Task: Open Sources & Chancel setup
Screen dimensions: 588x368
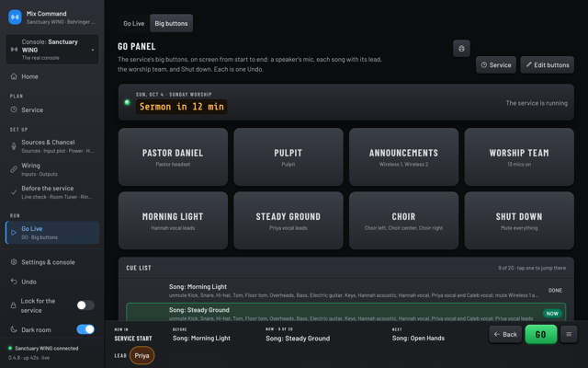Action: pyautogui.click(x=52, y=146)
